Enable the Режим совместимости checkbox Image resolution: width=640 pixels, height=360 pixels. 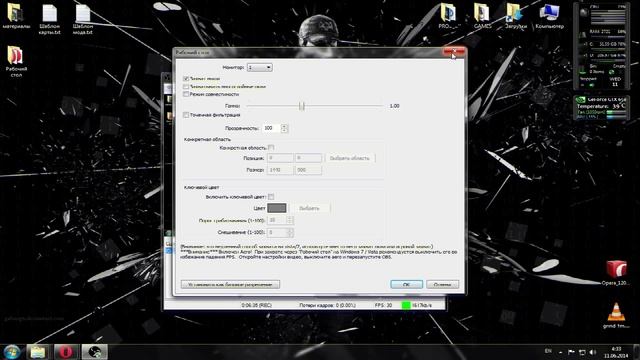pos(186,94)
